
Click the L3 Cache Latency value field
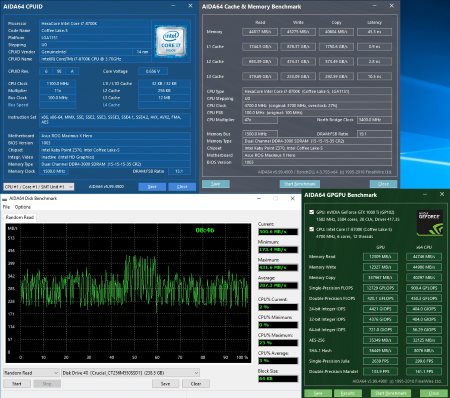tap(374, 77)
